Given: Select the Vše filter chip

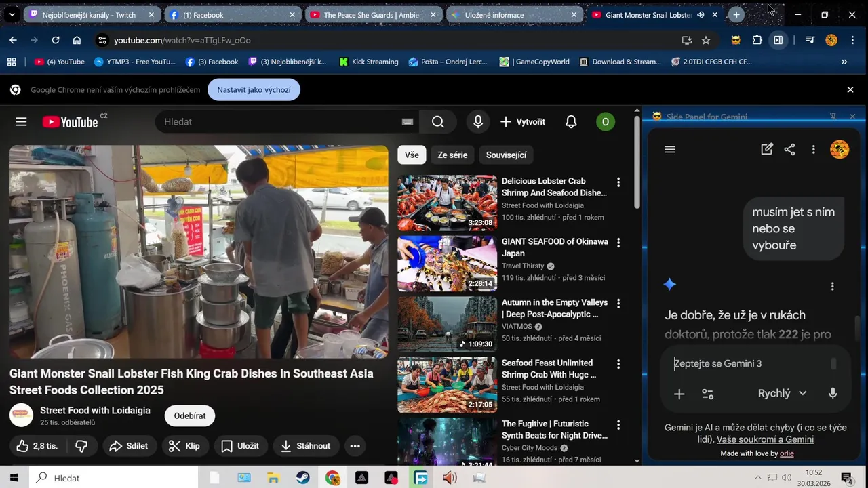Looking at the screenshot, I should 412,155.
